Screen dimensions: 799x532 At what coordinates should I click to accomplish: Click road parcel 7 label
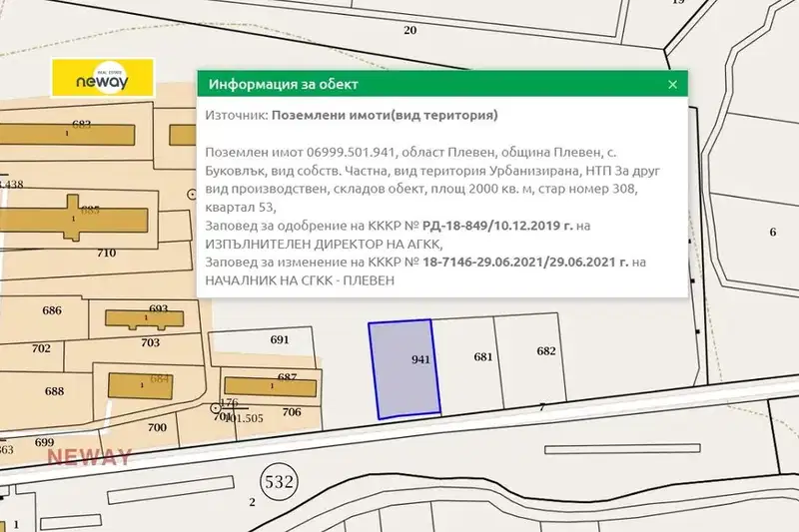pos(542,407)
